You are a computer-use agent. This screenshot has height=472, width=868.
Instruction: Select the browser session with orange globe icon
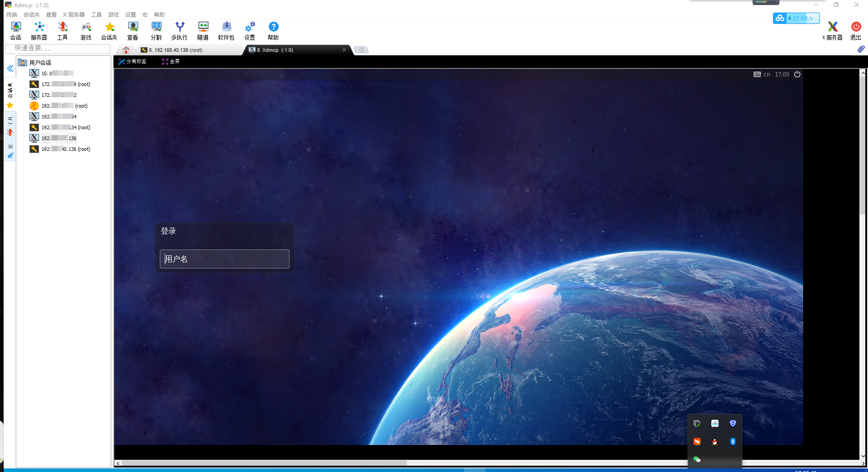[59, 106]
